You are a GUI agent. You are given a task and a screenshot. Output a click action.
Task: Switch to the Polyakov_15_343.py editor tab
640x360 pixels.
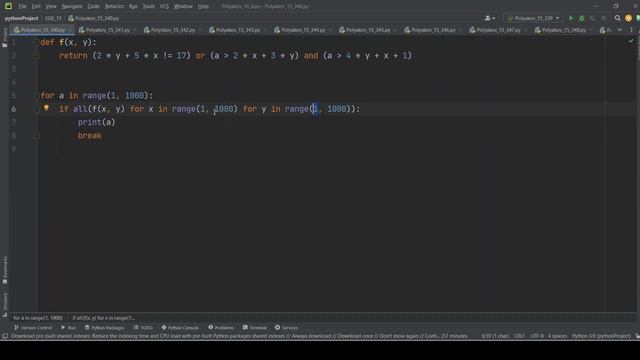(x=238, y=30)
